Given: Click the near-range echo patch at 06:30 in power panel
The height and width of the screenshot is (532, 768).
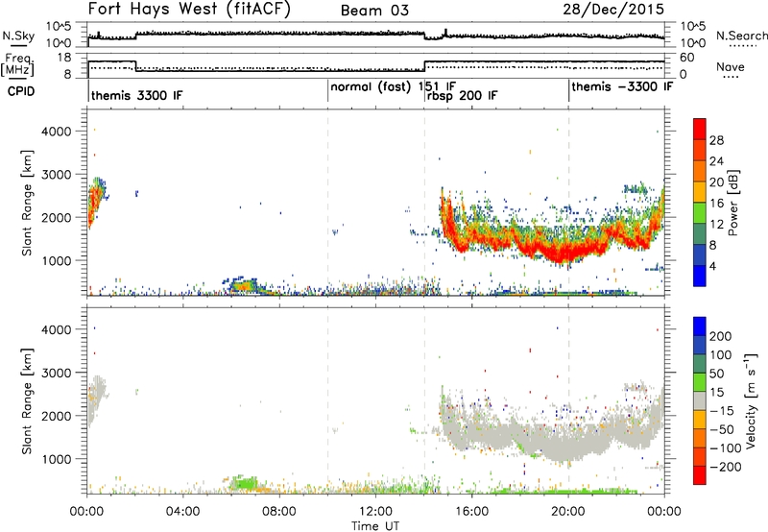Looking at the screenshot, I should tap(243, 284).
